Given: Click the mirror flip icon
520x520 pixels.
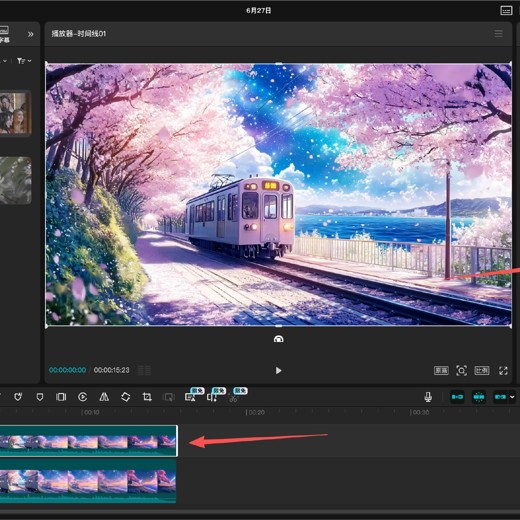Looking at the screenshot, I should point(104,397).
